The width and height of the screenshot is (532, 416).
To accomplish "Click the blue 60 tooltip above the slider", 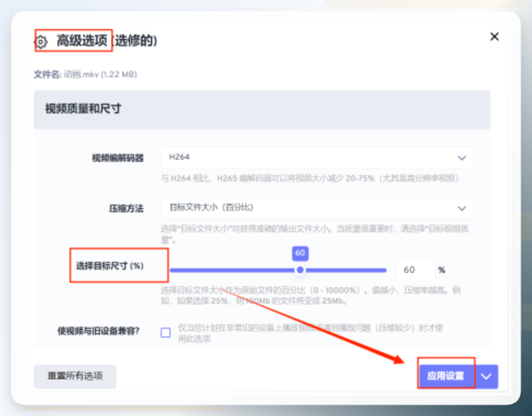I will click(300, 253).
